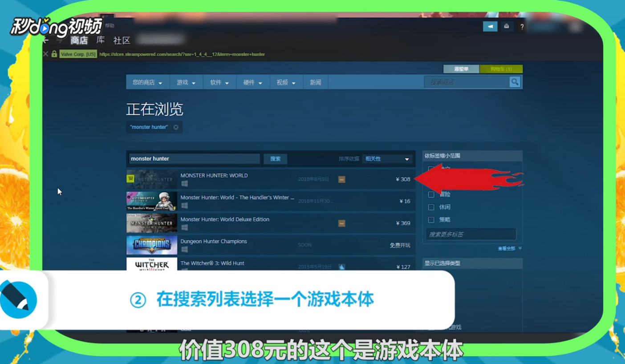Screen dimensions: 625x364
Task: Click the 查看全部 link
Action: point(507,248)
